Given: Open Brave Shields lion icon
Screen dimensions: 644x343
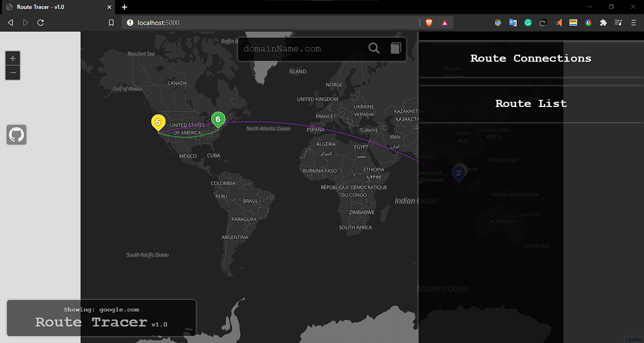Looking at the screenshot, I should point(429,23).
